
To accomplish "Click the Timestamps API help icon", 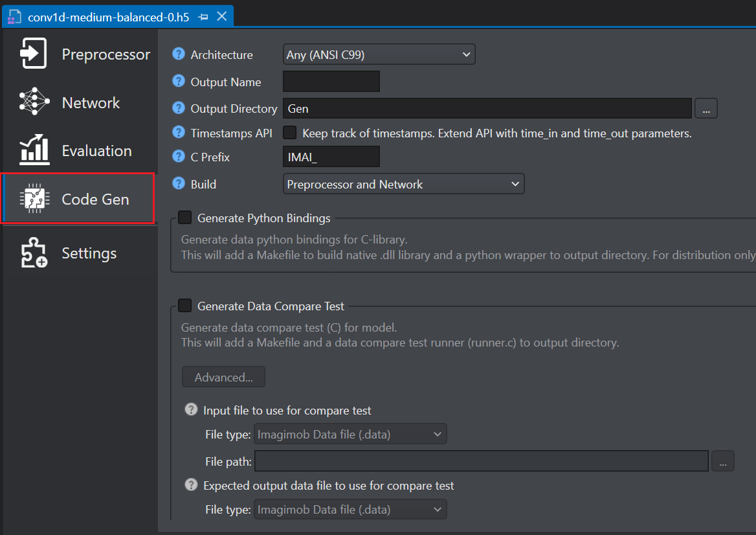I will pos(179,132).
